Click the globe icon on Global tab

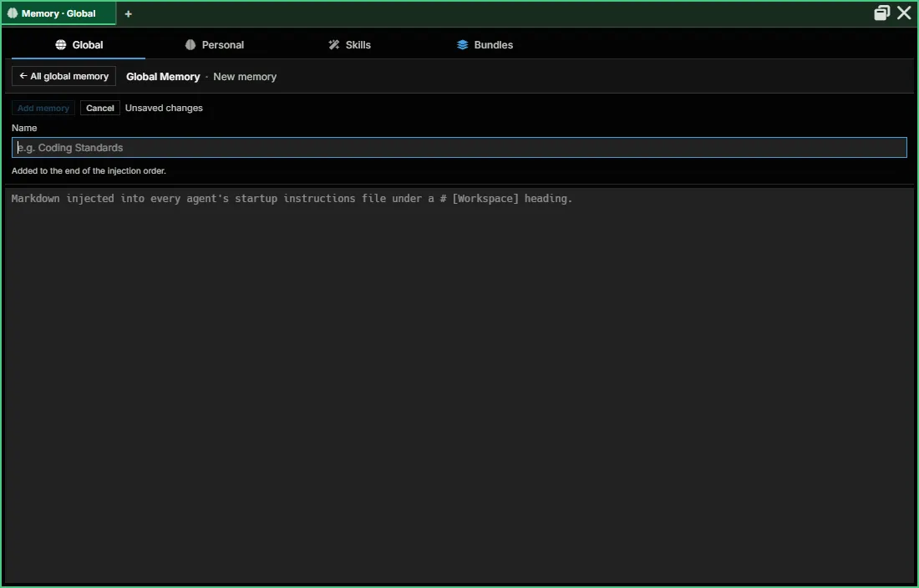point(61,45)
